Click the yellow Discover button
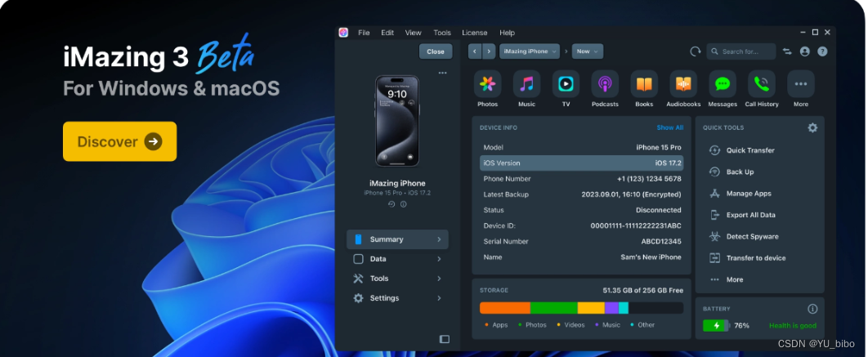 pyautogui.click(x=119, y=141)
